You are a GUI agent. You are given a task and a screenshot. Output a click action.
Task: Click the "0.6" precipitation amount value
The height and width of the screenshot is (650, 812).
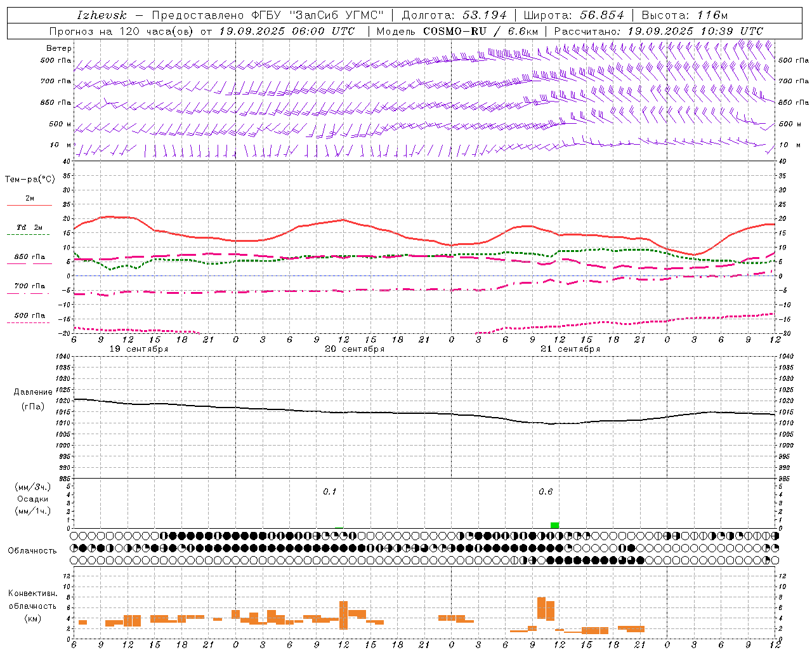546,492
